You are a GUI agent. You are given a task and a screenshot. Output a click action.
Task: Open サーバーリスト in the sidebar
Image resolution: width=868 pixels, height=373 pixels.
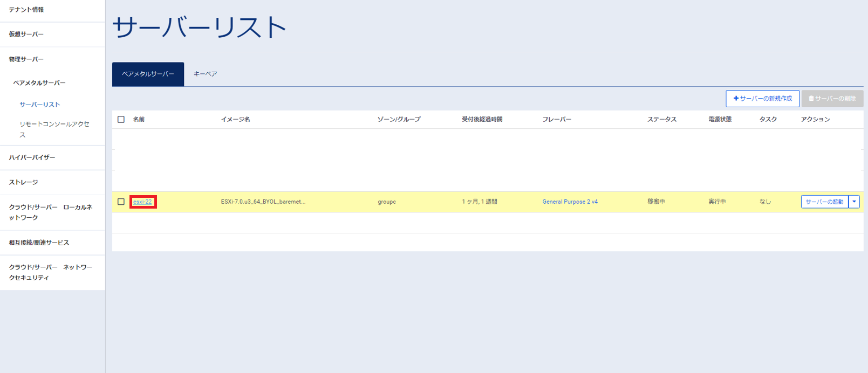[40, 105]
